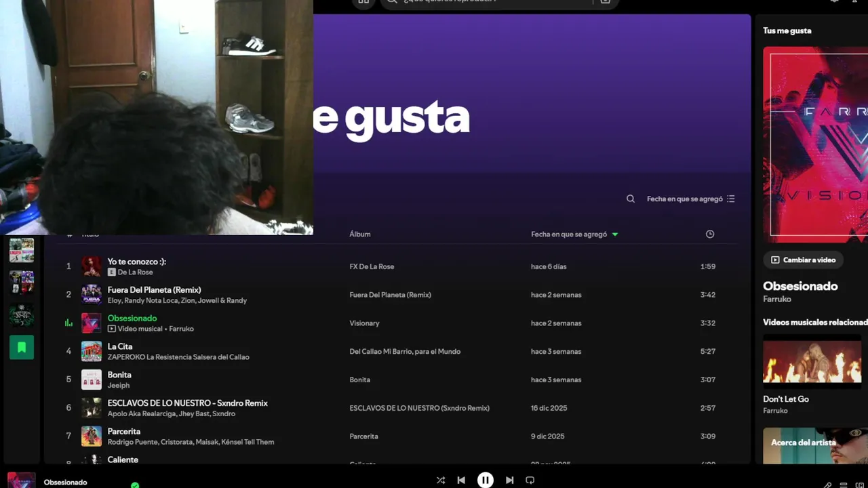Viewport: 868px width, 488px height.
Task: Select the track titled 'Bonita'
Action: coord(119,375)
